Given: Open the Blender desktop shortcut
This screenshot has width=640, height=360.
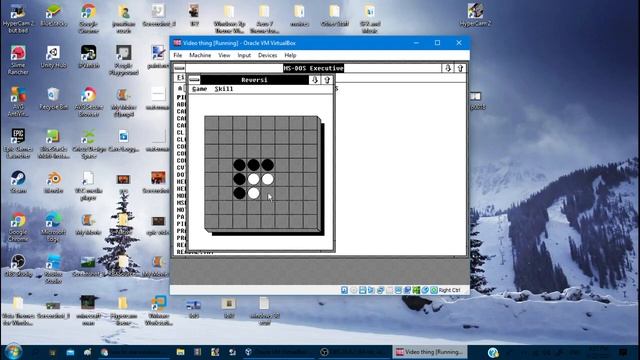Looking at the screenshot, I should (53, 182).
